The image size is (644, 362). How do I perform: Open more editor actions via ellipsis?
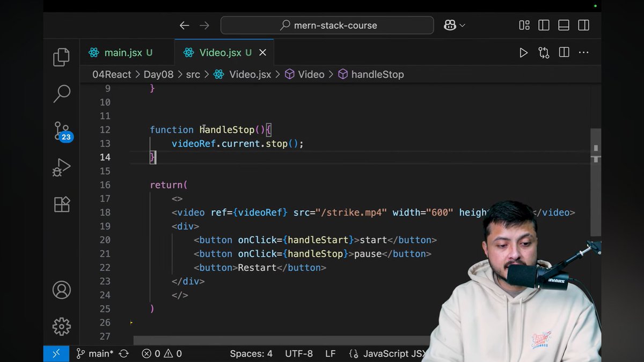coord(583,52)
